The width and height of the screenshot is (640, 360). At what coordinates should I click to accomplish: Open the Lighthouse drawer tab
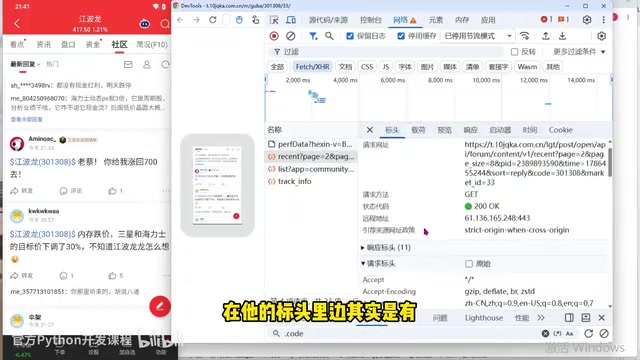pyautogui.click(x=484, y=318)
